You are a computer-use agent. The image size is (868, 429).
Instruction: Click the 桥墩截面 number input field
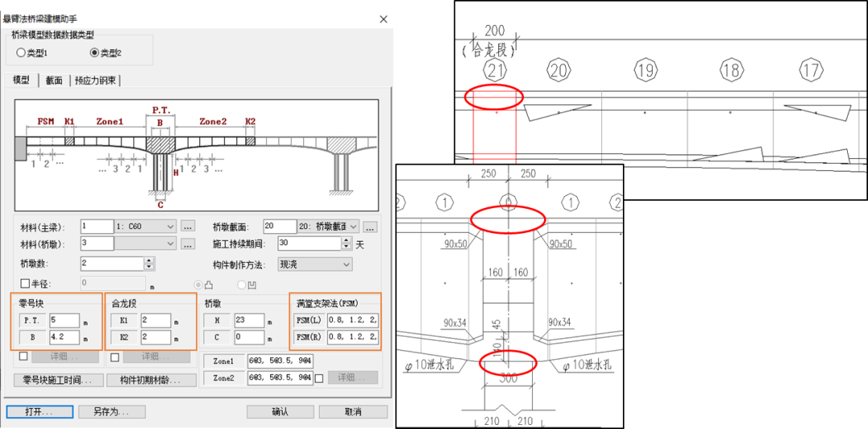pyautogui.click(x=280, y=227)
